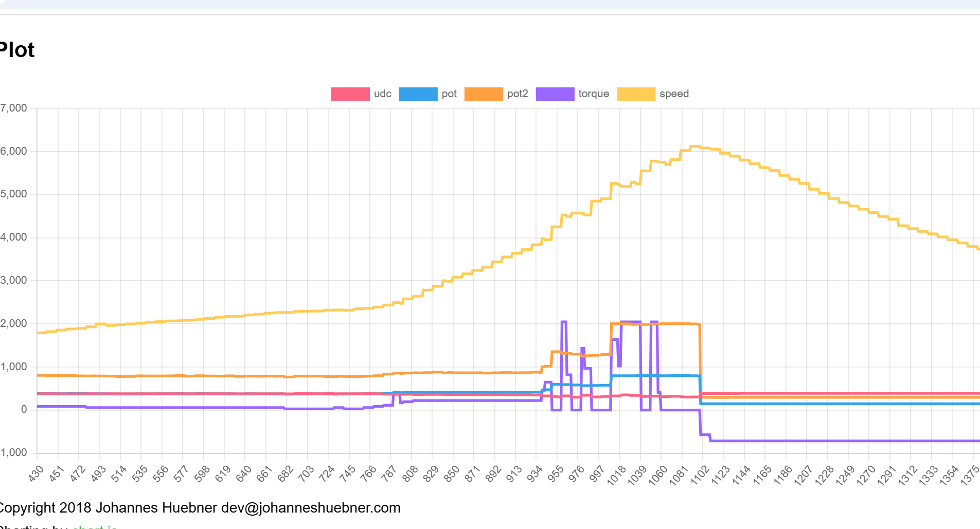Toggle speed series via its legend text

click(x=673, y=94)
